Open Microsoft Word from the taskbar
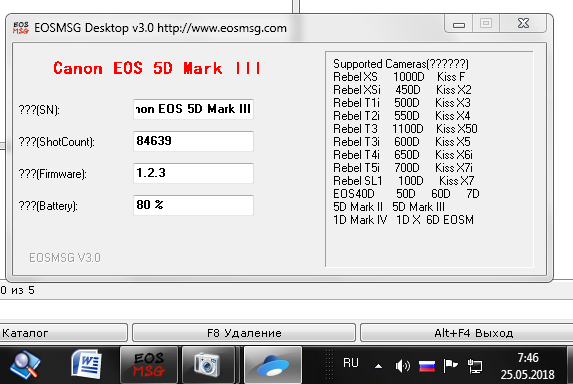573x384 pixels. pyautogui.click(x=86, y=364)
